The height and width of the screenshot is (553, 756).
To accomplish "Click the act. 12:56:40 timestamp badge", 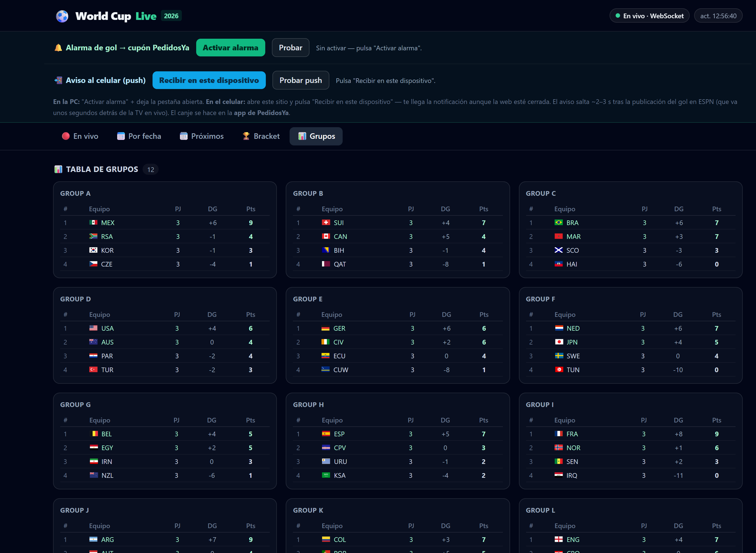I will click(718, 16).
